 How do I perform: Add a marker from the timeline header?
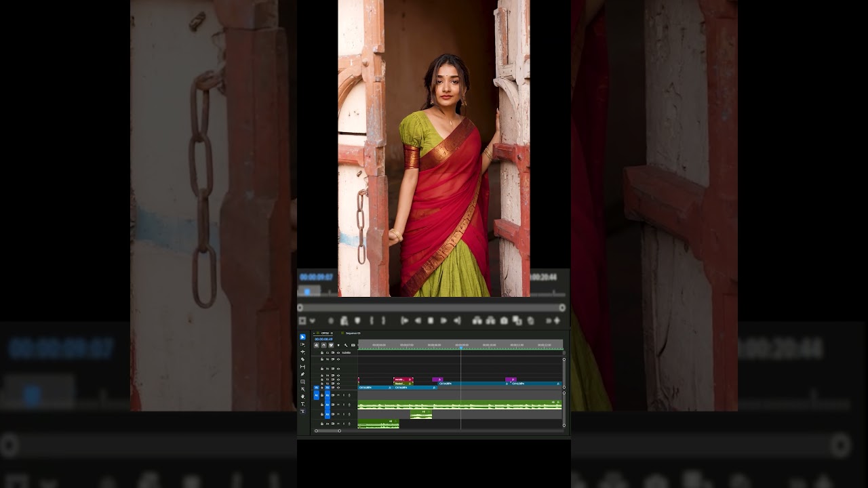[x=338, y=345]
